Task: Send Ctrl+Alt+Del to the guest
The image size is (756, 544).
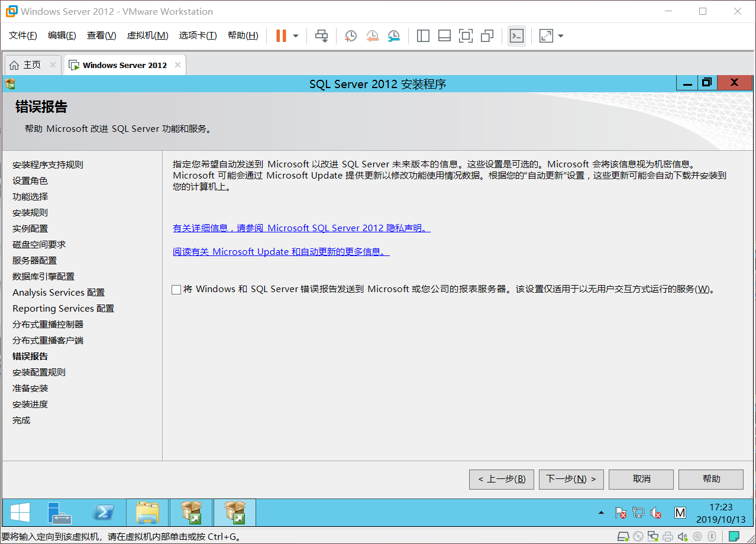Action: click(x=322, y=35)
